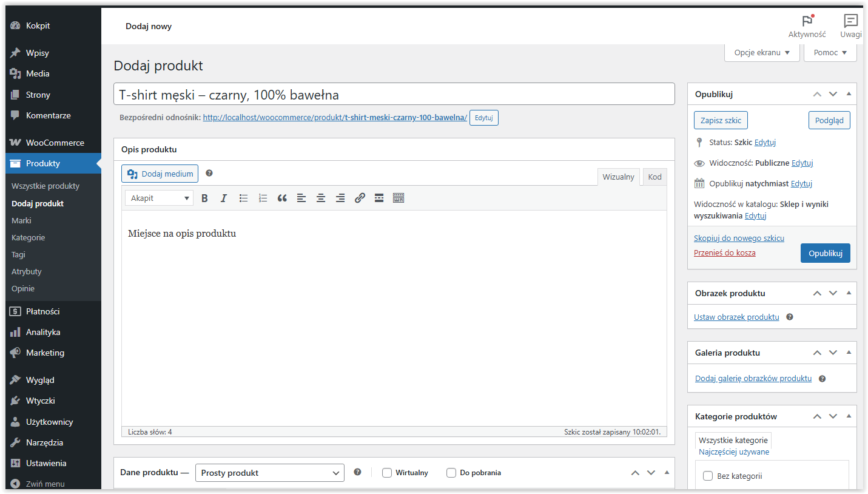Screen dimensions: 868x494
Task: Switch to the Kod editor tab
Action: pos(654,177)
